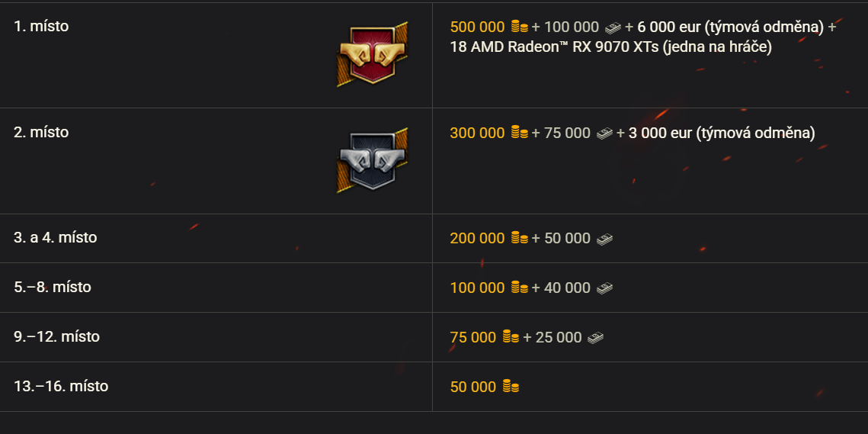868x434 pixels.
Task: Click bonds icon beside 40 000
Action: [x=604, y=288]
